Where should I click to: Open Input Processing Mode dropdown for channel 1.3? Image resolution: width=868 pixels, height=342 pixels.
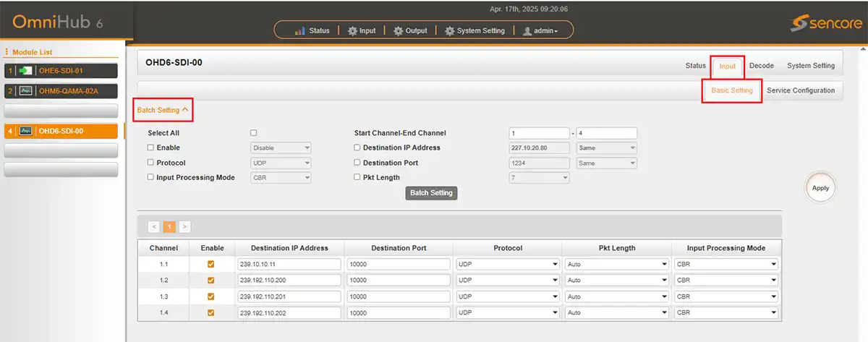[x=726, y=297]
